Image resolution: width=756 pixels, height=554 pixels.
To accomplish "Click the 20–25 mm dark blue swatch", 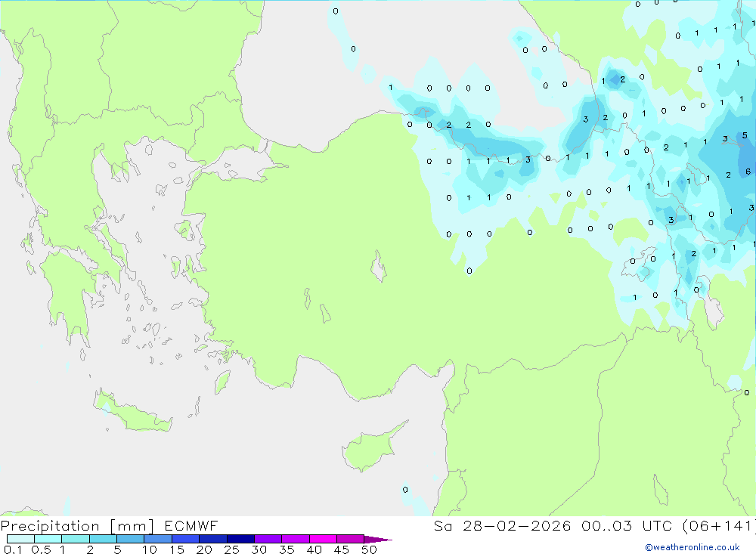I will click(212, 539).
